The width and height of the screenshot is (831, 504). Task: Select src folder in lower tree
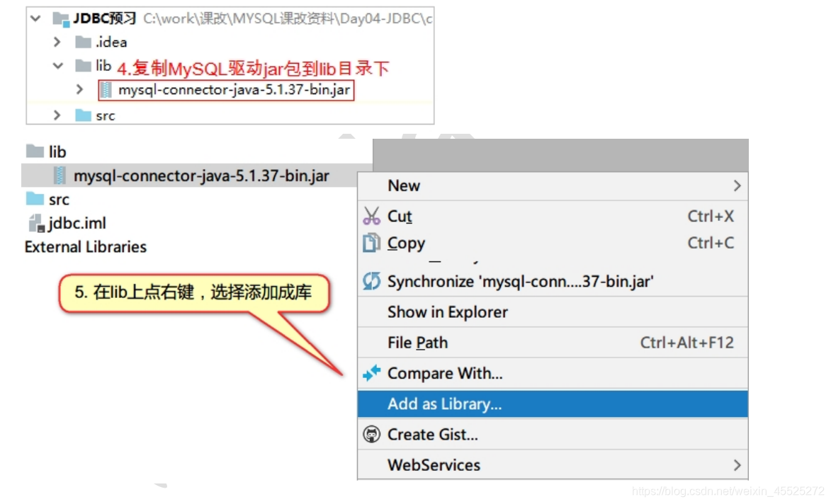click(x=59, y=200)
